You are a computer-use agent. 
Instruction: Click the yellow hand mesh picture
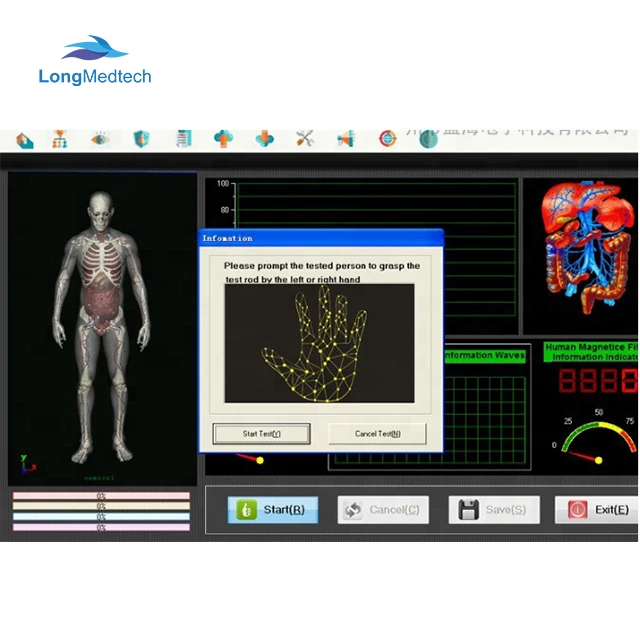[x=319, y=343]
